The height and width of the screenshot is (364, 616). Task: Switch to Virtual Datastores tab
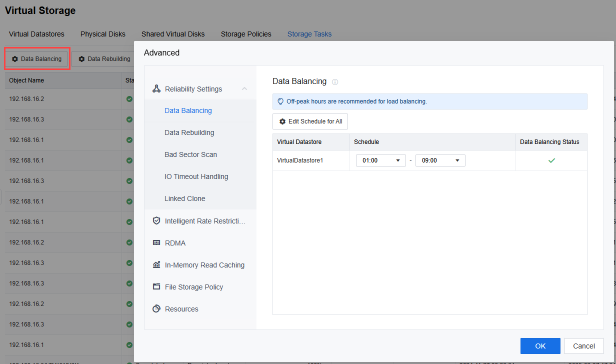(x=36, y=34)
